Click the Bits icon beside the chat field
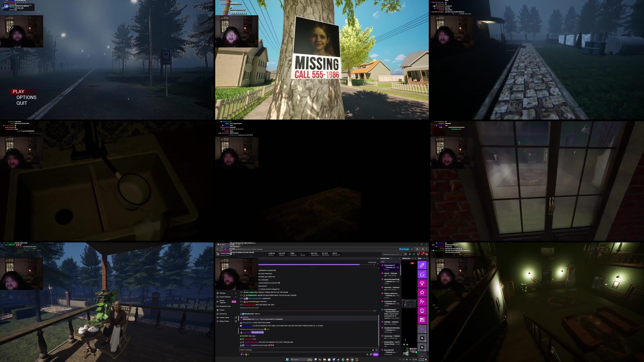This screenshot has width=644, height=362. click(x=373, y=350)
